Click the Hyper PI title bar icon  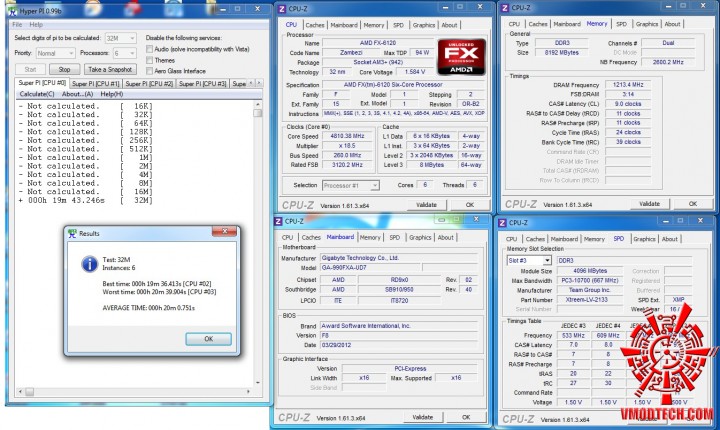click(12, 11)
